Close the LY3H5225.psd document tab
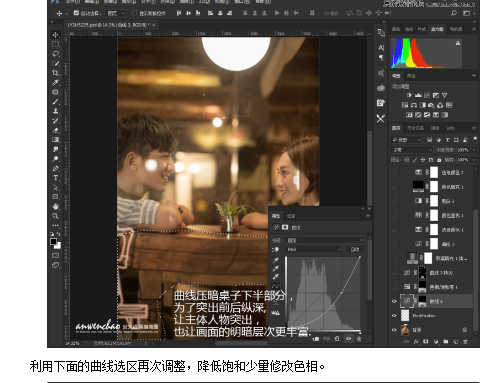The image size is (488, 383). tap(154, 25)
